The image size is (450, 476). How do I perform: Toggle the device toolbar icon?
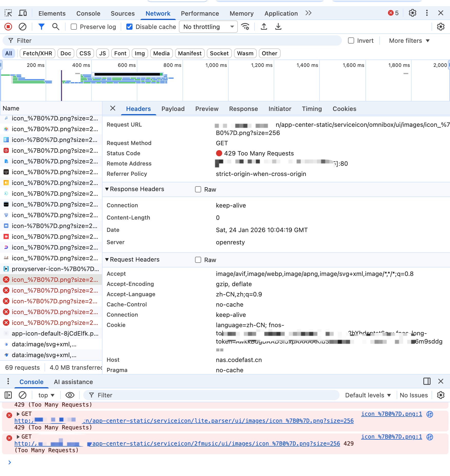click(23, 13)
